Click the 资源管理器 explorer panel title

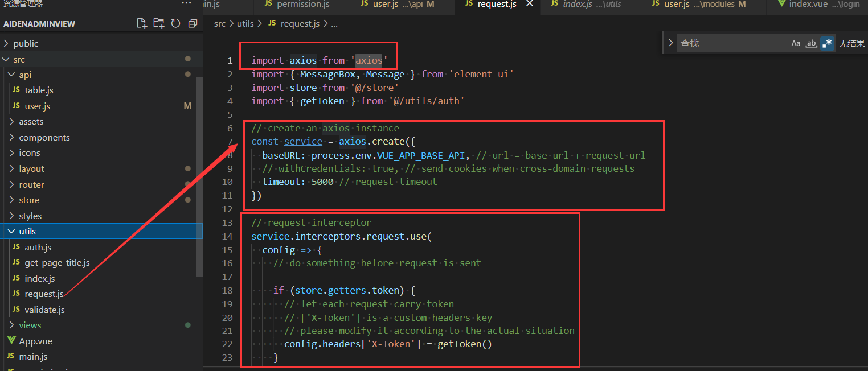(23, 3)
